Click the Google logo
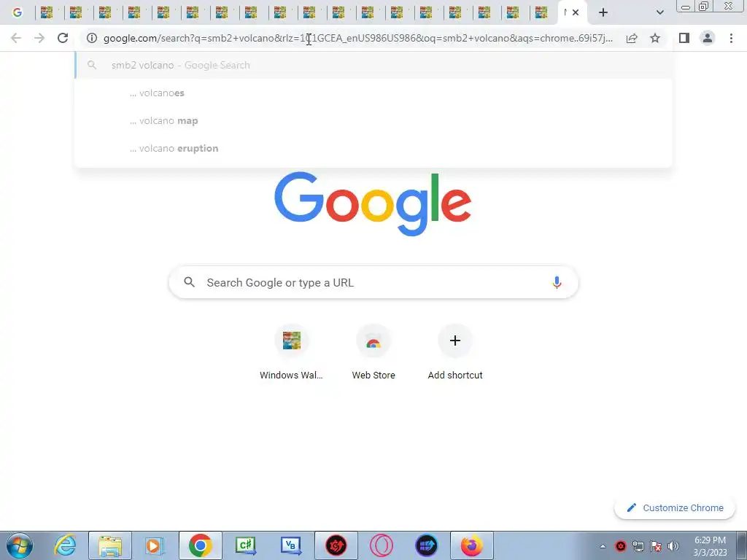 (373, 204)
